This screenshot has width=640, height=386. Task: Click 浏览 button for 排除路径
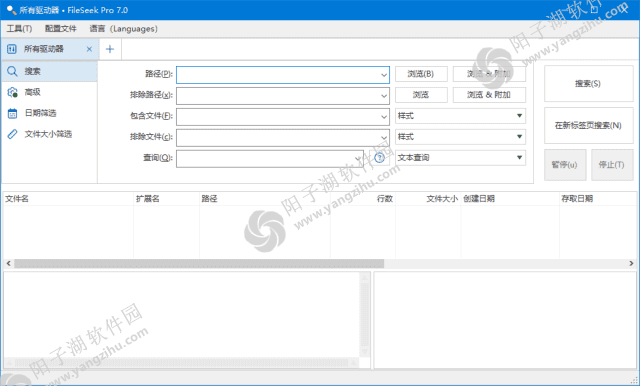point(421,95)
